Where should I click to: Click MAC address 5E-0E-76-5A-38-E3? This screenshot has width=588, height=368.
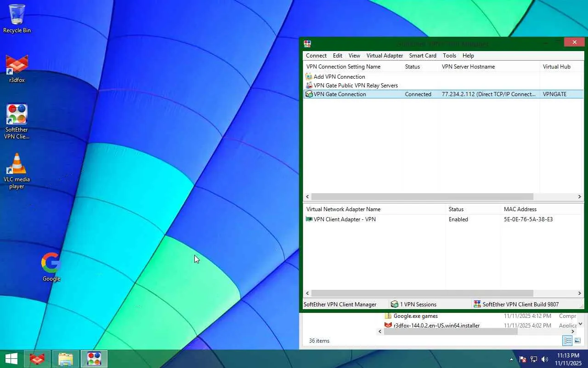[x=528, y=219]
